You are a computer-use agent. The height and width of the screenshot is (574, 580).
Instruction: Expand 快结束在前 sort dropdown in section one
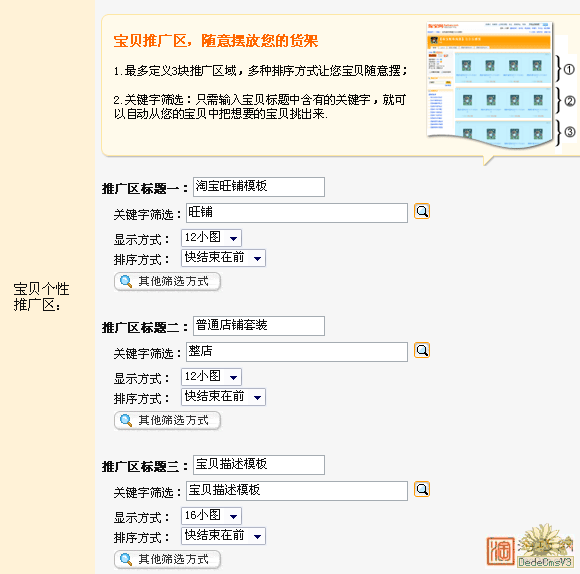pos(223,258)
